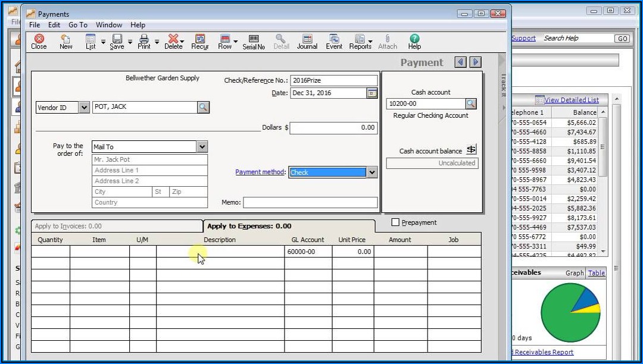Image resolution: width=643 pixels, height=364 pixels.
Task: Open the Go To menu
Action: click(x=77, y=25)
